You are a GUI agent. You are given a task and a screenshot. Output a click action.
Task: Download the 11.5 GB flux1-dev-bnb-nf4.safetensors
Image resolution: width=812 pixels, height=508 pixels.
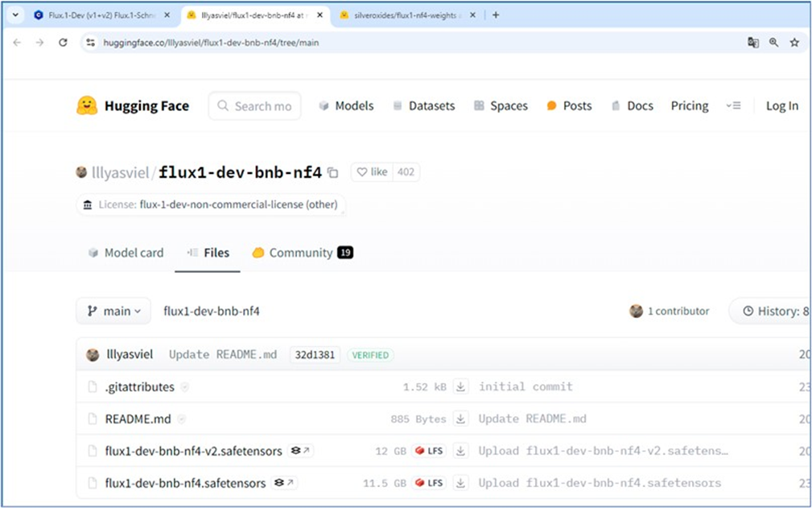[x=460, y=483]
